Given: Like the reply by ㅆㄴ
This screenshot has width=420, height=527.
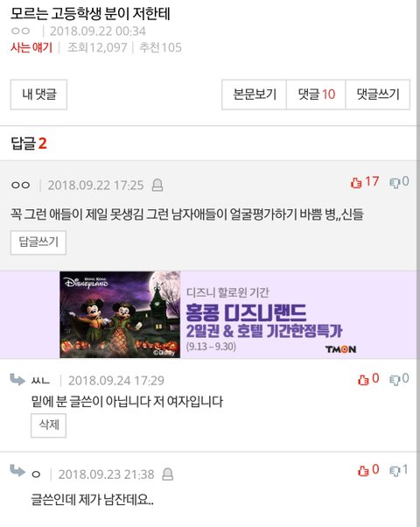Looking at the screenshot, I should pyautogui.click(x=368, y=379).
